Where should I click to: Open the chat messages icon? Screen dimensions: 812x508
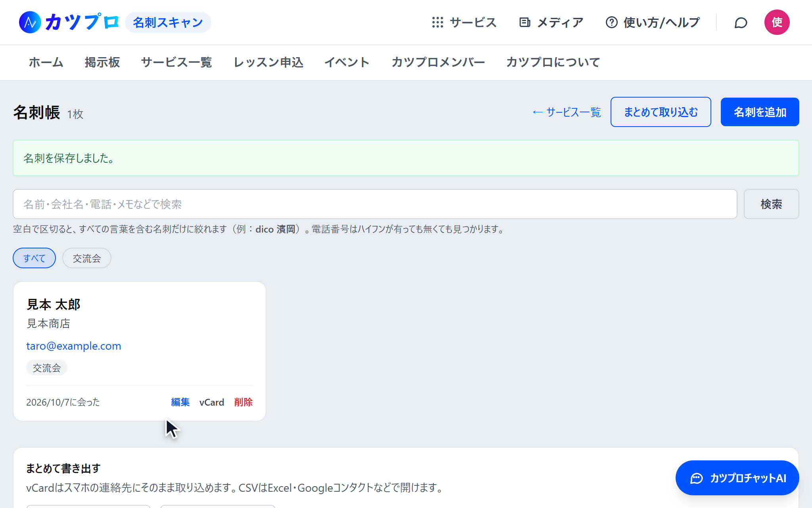tap(741, 23)
